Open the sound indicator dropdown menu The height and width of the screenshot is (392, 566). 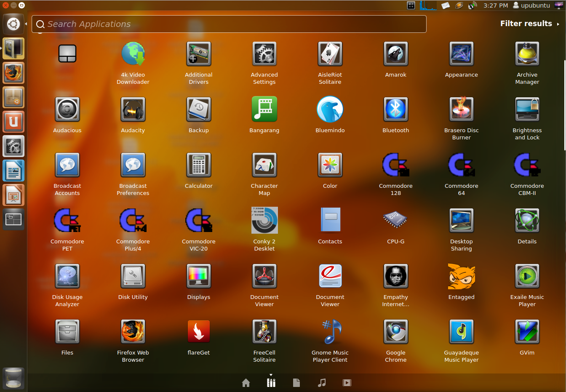[x=473, y=5]
